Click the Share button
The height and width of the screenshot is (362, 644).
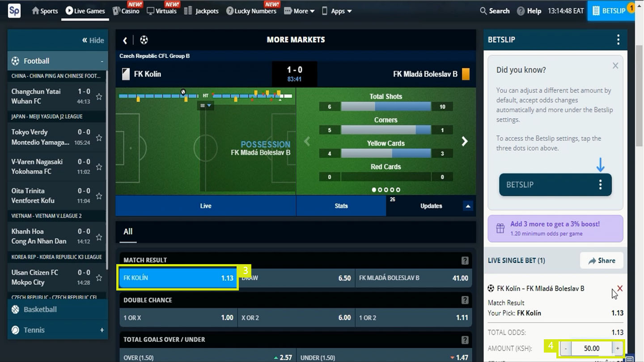tap(602, 261)
